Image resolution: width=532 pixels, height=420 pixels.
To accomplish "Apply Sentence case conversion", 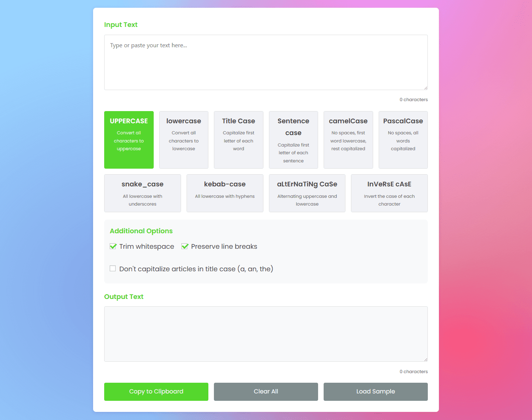I will tap(293, 140).
